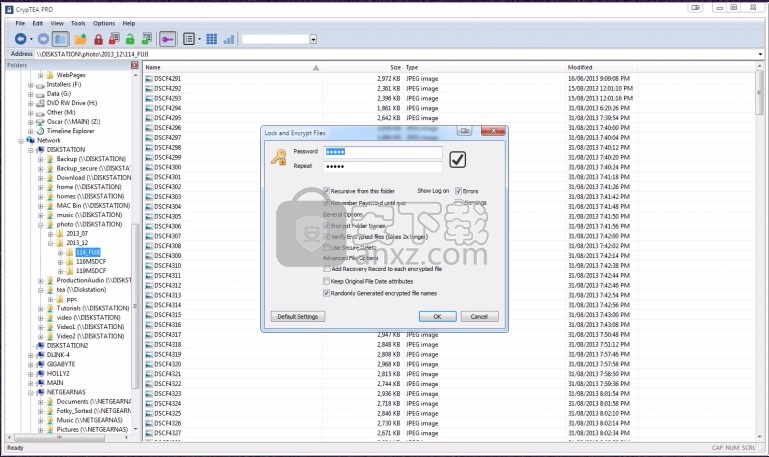Click the blue Back navigation arrow
Image resolution: width=769 pixels, height=457 pixels.
pyautogui.click(x=20, y=39)
